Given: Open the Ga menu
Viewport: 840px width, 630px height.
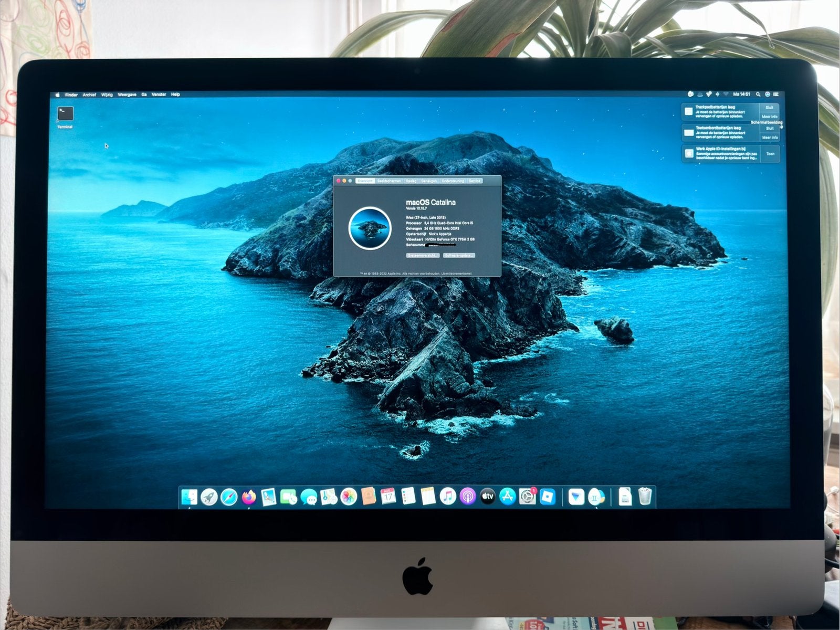Looking at the screenshot, I should [x=144, y=95].
